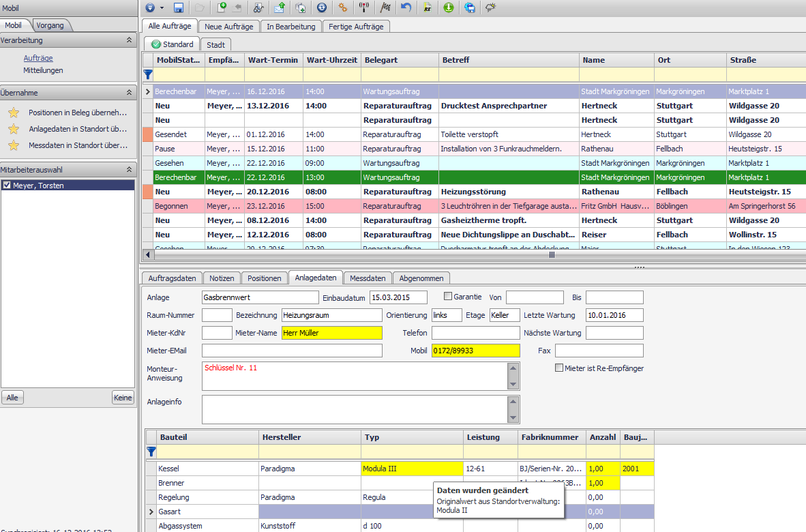The height and width of the screenshot is (532, 806).
Task: Switch to the Messdaten tab
Action: 368,278
